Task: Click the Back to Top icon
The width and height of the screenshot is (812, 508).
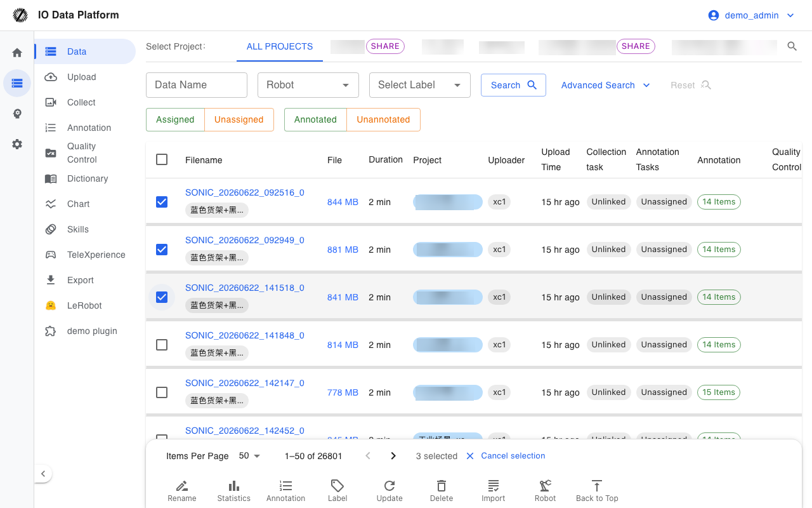Action: coord(597,486)
